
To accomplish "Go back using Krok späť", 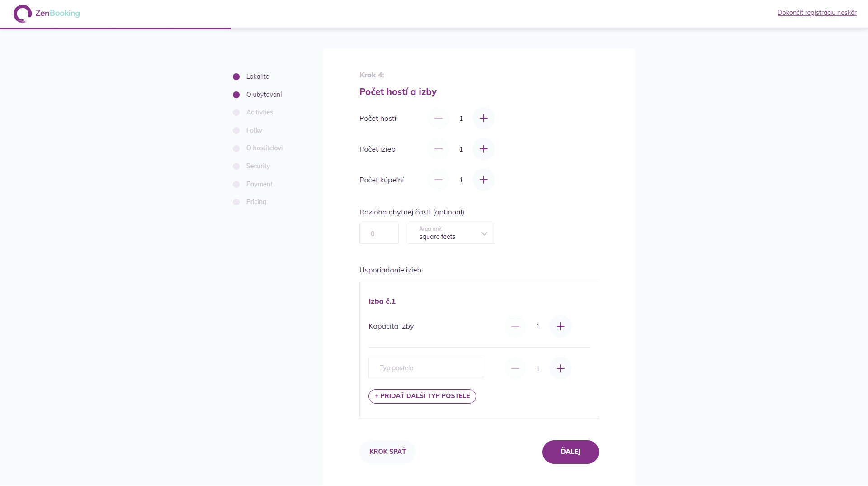I will (387, 452).
